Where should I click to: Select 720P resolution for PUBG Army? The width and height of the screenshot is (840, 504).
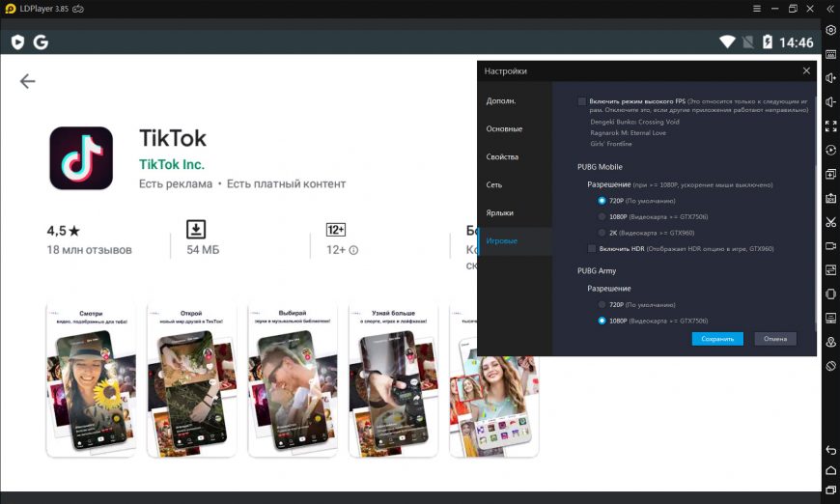[x=602, y=304]
